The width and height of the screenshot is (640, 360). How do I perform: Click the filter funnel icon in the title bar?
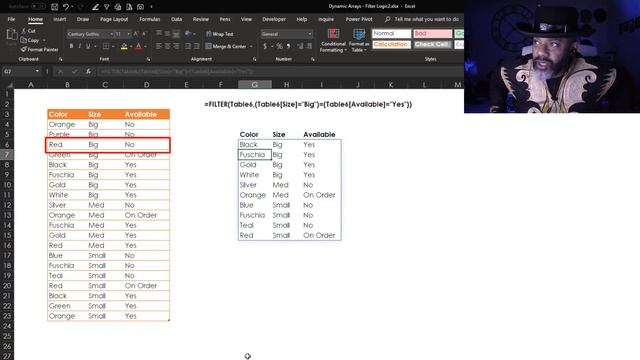click(x=107, y=7)
